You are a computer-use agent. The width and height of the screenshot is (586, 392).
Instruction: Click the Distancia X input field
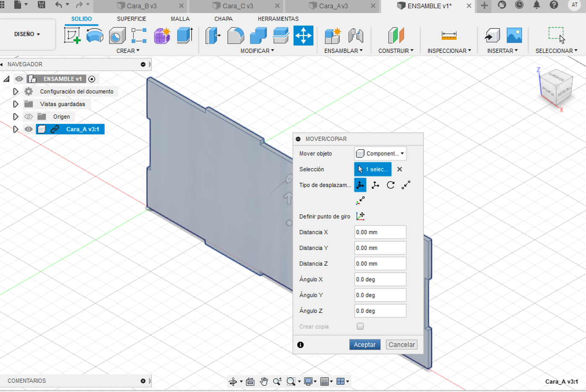(x=380, y=232)
